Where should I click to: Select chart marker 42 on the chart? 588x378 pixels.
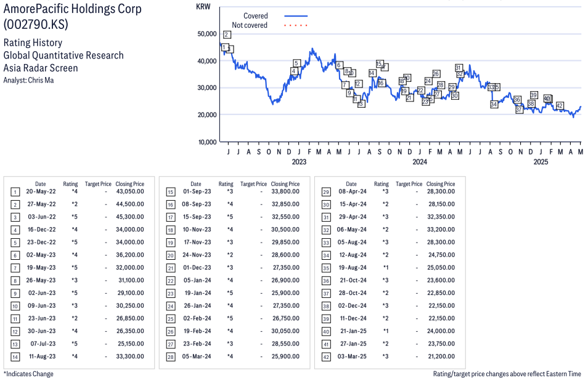(x=560, y=106)
